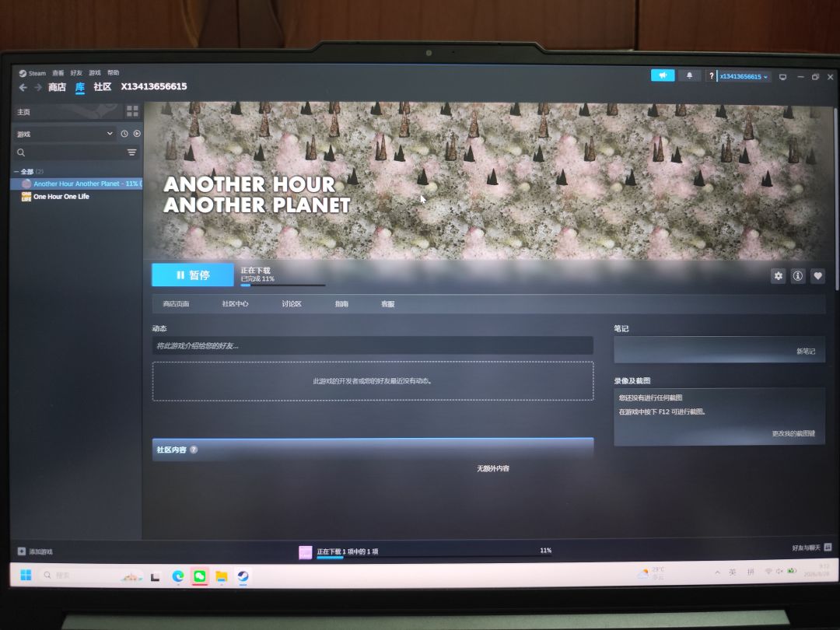
Task: Expand the x13413656615 account dropdown
Action: coord(744,76)
